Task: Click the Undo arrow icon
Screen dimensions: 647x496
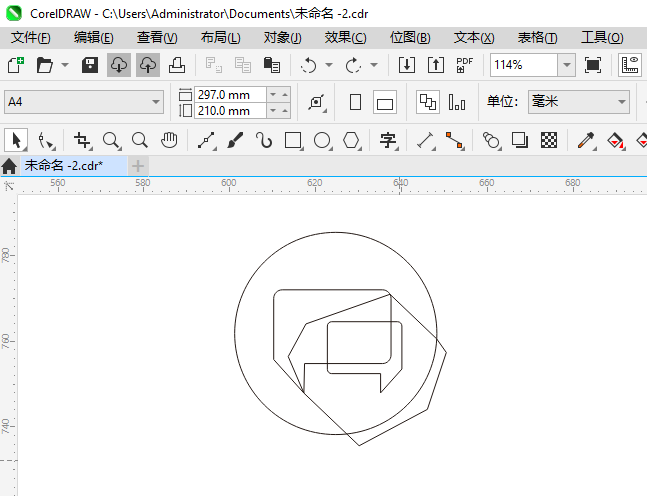Action: click(308, 65)
